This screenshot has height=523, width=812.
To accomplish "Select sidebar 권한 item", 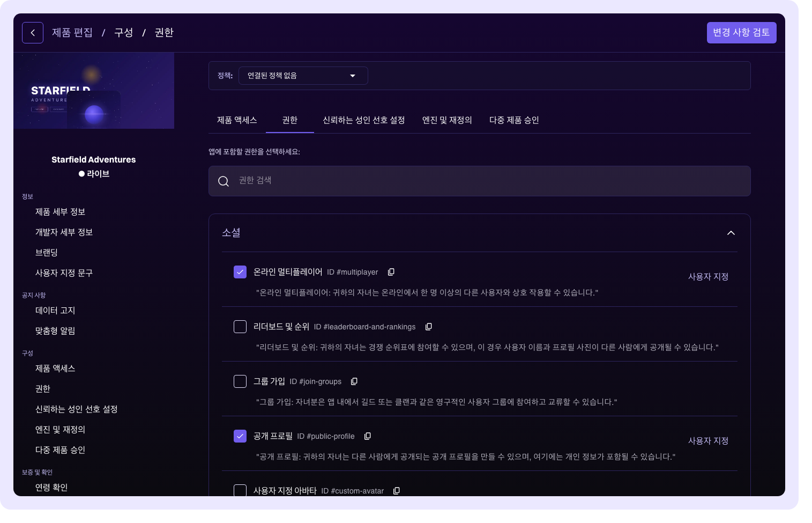I will point(43,389).
